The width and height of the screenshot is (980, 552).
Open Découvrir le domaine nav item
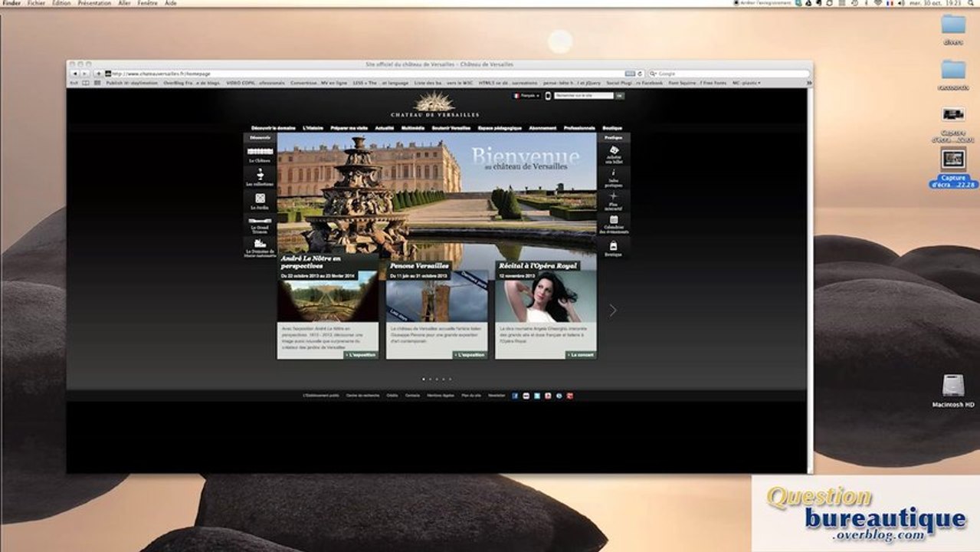274,128
